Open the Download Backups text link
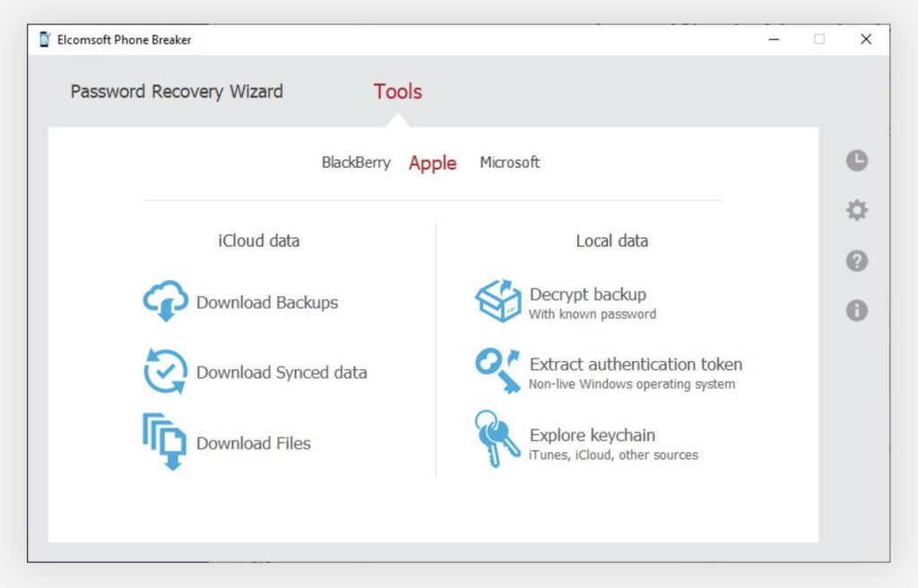The width and height of the screenshot is (918, 588). (267, 303)
